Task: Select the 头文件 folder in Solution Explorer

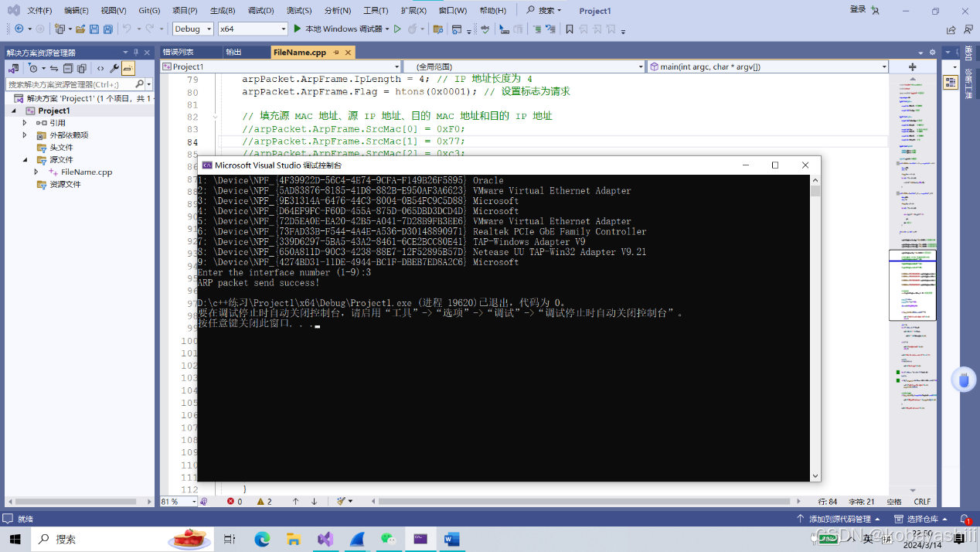Action: [x=62, y=148]
